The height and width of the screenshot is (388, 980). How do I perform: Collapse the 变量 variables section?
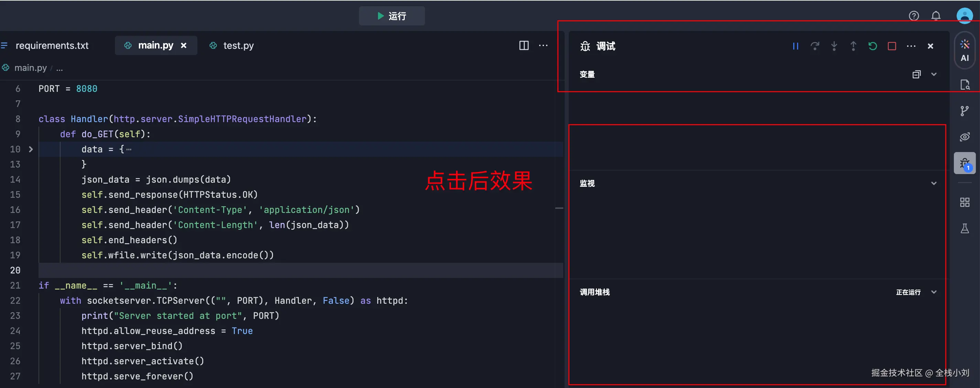934,74
